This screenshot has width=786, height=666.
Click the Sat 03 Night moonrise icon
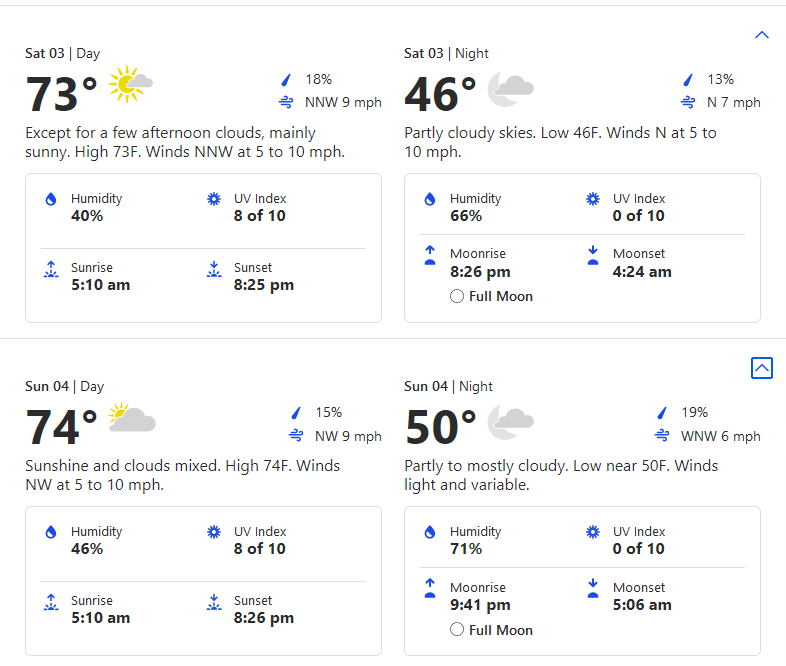430,255
